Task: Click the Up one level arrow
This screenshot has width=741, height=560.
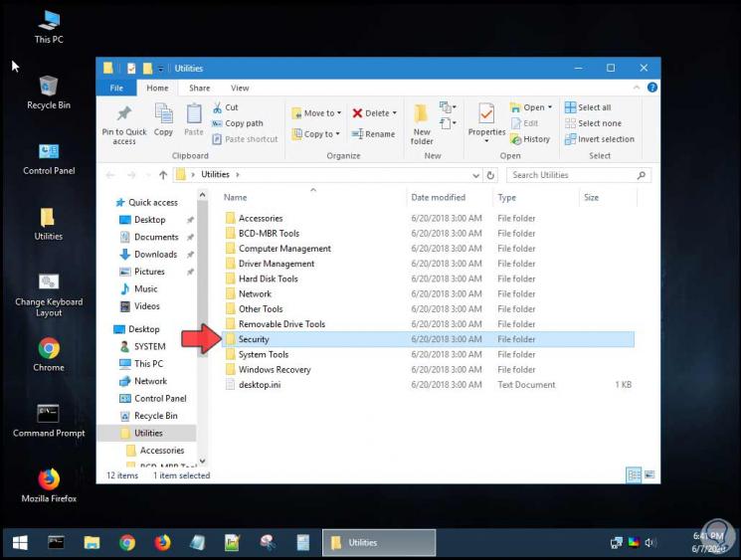Action: point(163,175)
